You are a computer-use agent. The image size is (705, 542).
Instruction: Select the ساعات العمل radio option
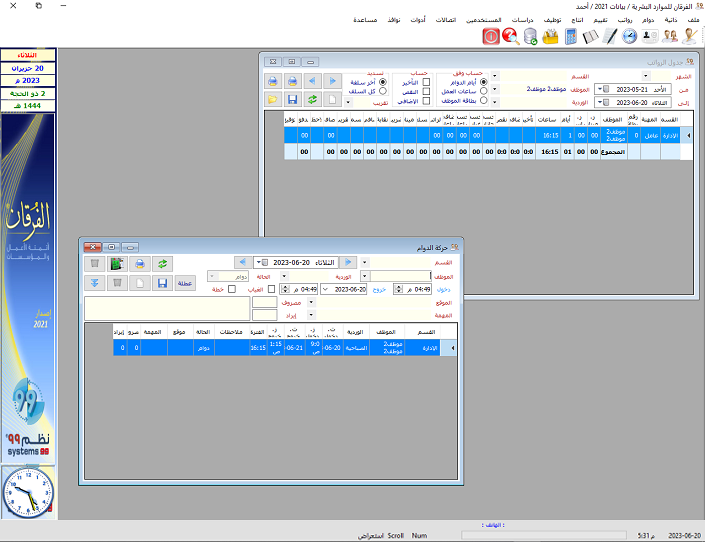(x=484, y=91)
